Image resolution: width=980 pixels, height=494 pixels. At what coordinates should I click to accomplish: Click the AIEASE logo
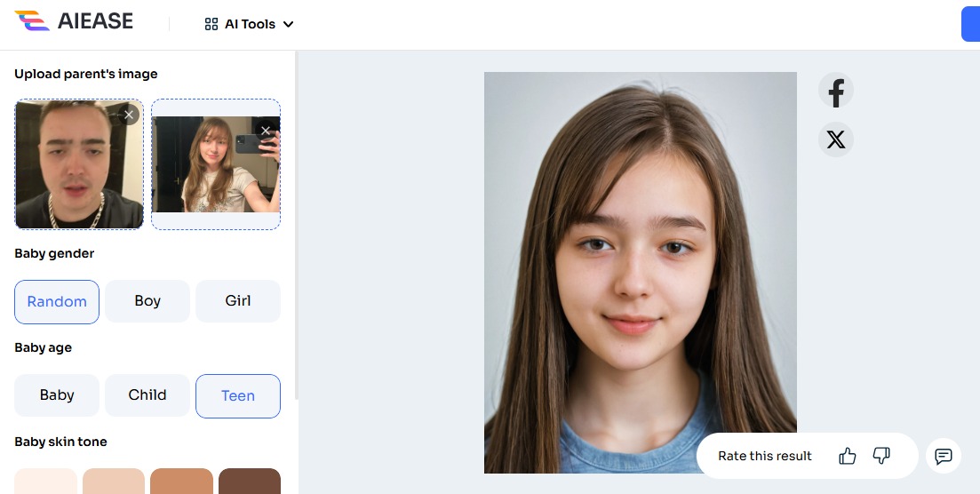[74, 21]
